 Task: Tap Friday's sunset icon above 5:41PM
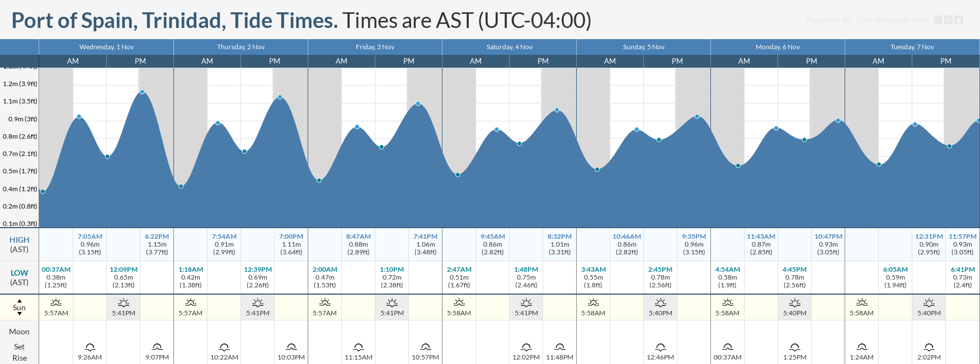pos(392,302)
